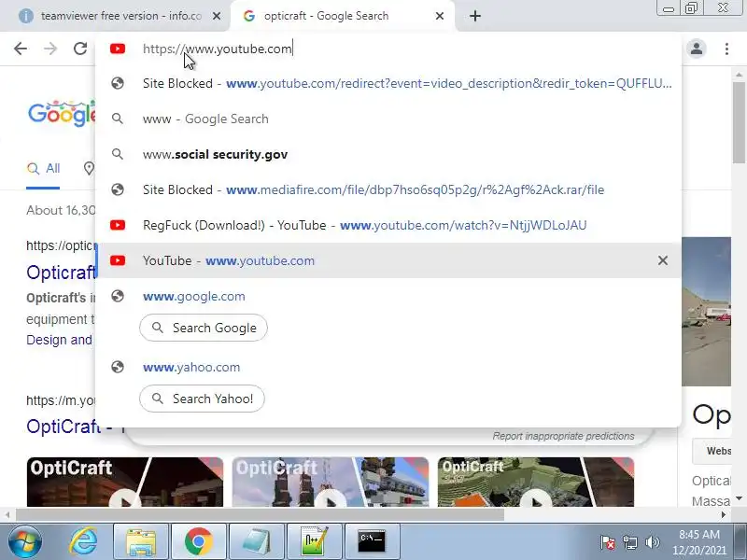Choose the Site Blocked youtube.com/redirect suggestion
This screenshot has height=560, width=747.
tap(388, 83)
